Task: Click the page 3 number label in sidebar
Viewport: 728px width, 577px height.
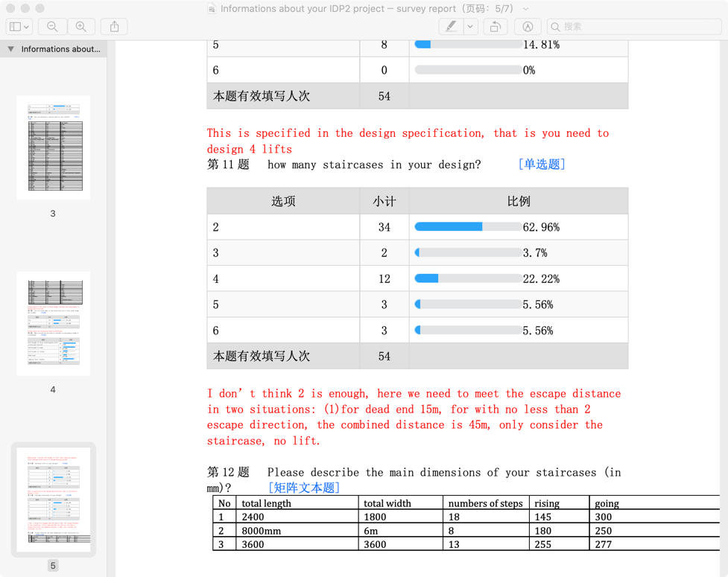Action: [x=53, y=214]
